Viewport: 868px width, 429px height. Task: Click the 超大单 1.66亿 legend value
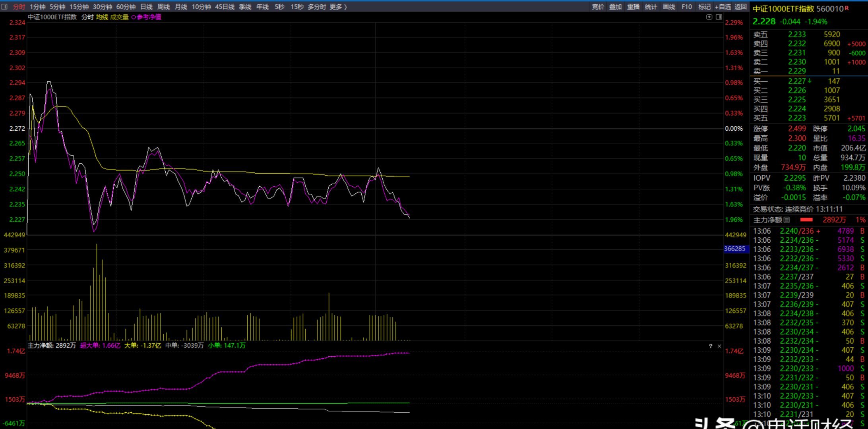coord(100,346)
